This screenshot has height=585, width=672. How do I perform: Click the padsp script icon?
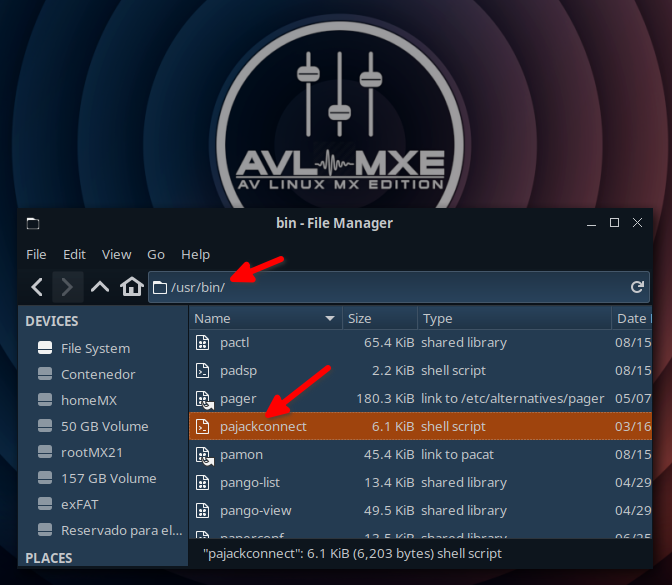[202, 371]
